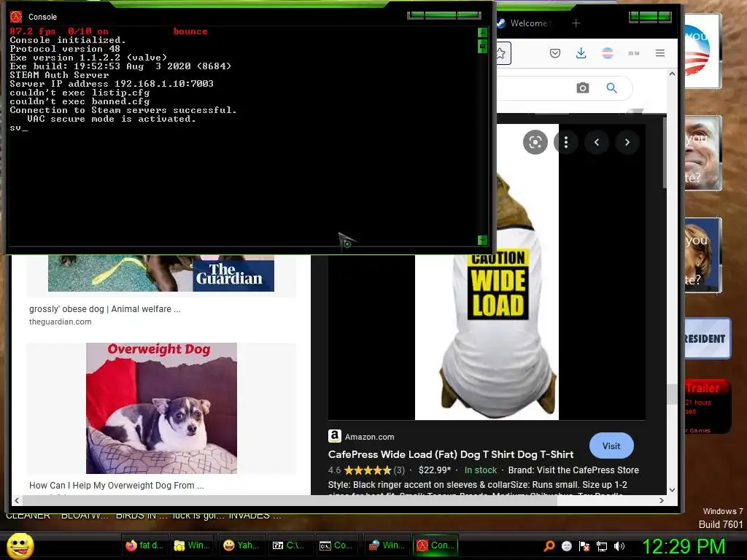Open the network tray icon
The width and height of the screenshot is (747, 560).
602,546
